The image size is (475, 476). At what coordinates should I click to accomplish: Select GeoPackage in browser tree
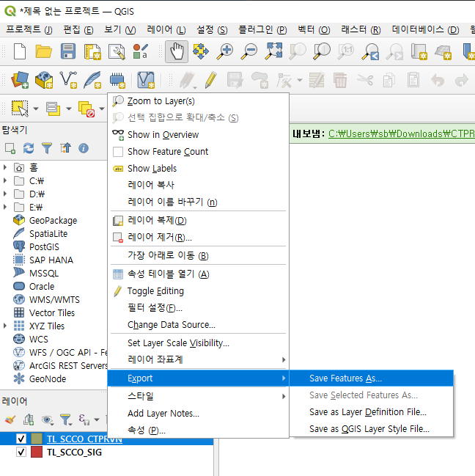coord(53,220)
